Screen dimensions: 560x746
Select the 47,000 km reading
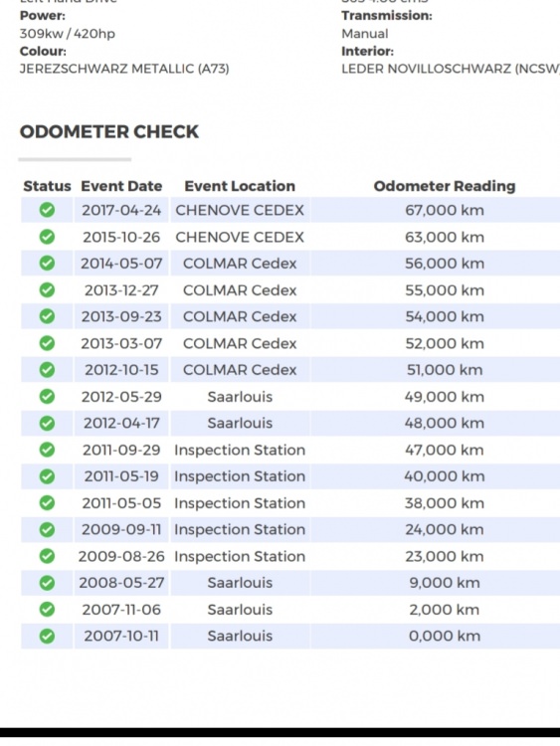point(445,450)
